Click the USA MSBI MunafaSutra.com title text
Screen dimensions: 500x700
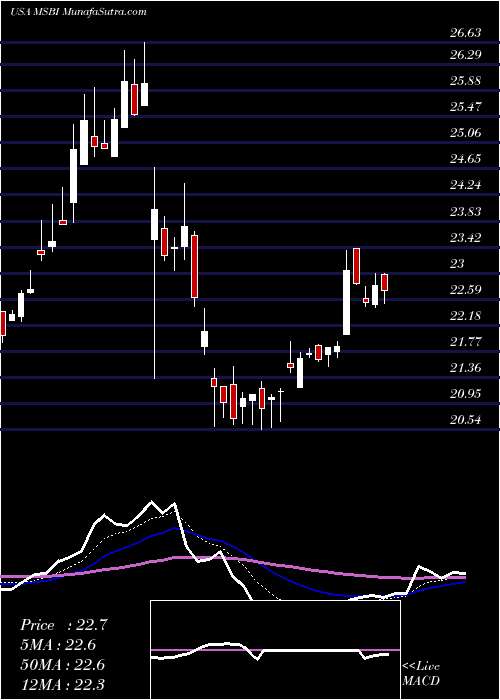click(x=78, y=11)
